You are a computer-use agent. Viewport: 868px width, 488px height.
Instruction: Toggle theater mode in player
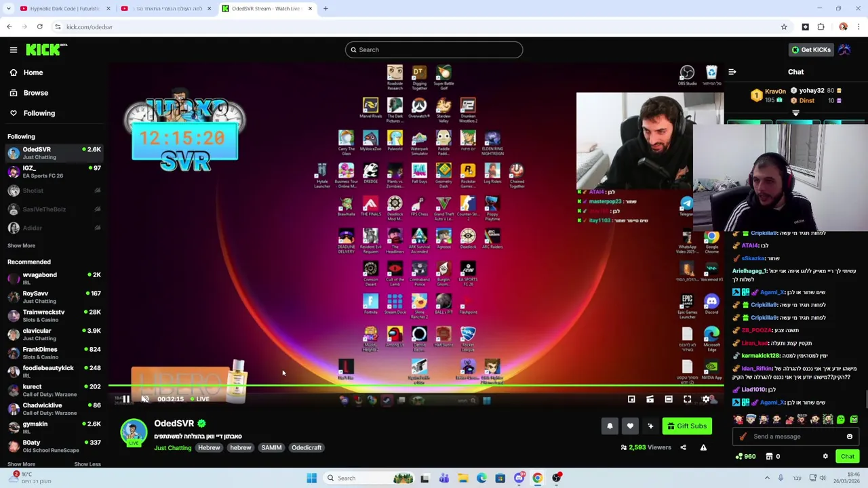point(669,399)
